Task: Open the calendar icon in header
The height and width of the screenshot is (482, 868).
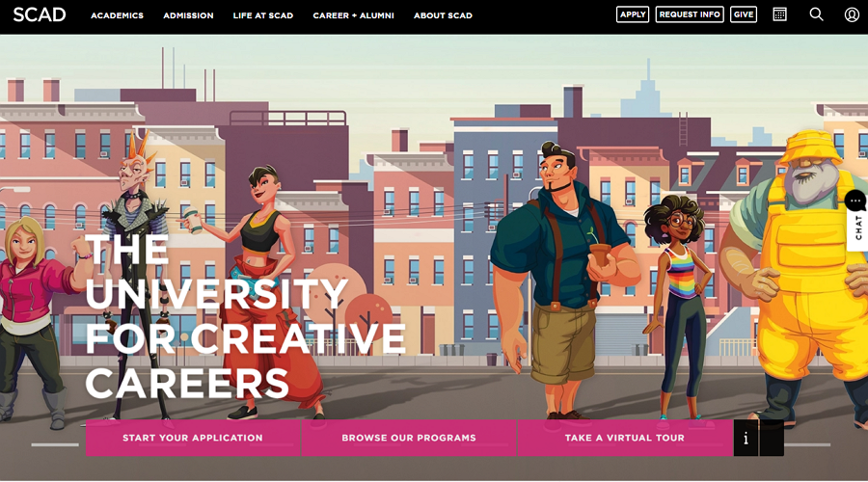Action: [779, 14]
